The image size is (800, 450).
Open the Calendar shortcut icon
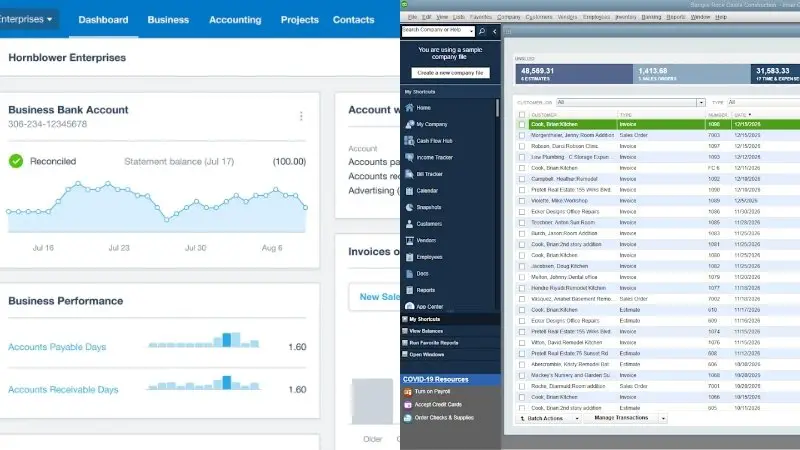409,190
